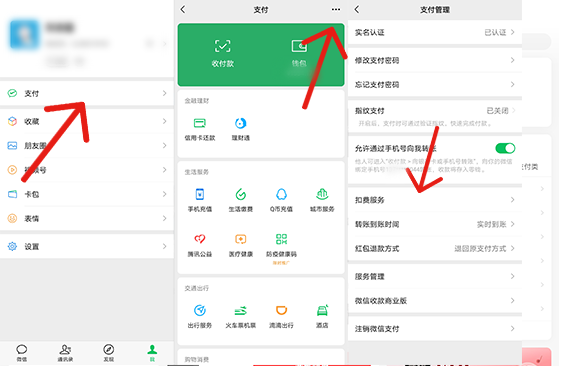Open 医疗健康 icon
Image resolution: width=568 pixels, height=366 pixels.
pyautogui.click(x=241, y=239)
